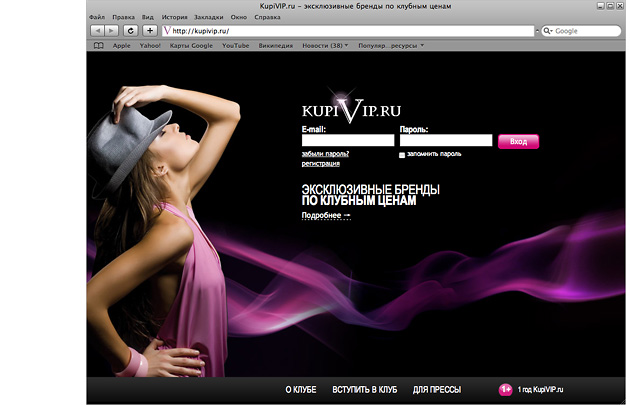
Task: Toggle the 'запомнить пароль' checkbox
Action: [x=402, y=155]
